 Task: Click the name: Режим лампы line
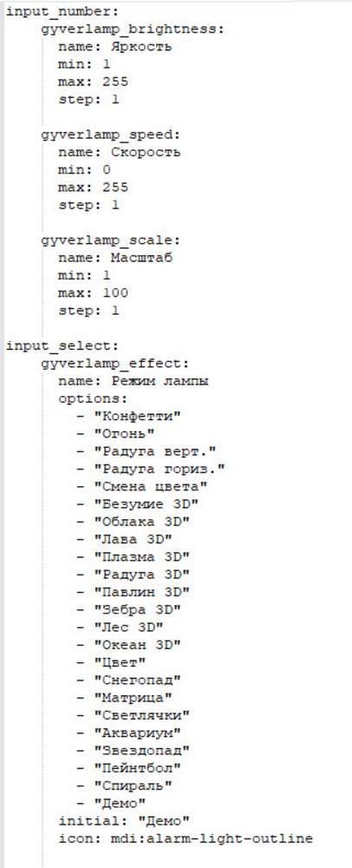(133, 381)
